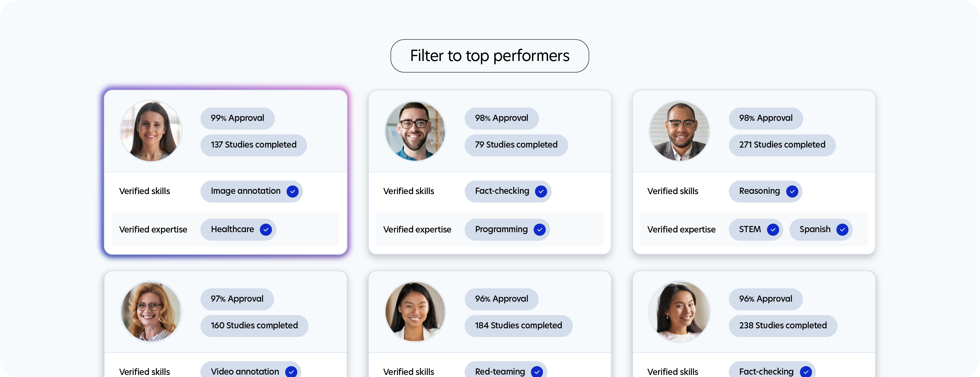The width and height of the screenshot is (980, 377).
Task: Click the Healthcare verified checkmark icon
Action: (x=265, y=229)
